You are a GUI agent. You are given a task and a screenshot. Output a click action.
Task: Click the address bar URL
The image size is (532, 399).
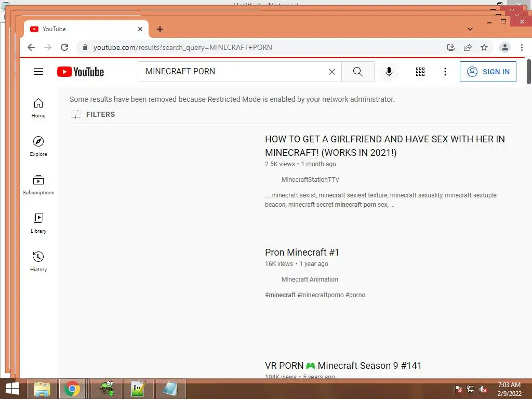[182, 47]
